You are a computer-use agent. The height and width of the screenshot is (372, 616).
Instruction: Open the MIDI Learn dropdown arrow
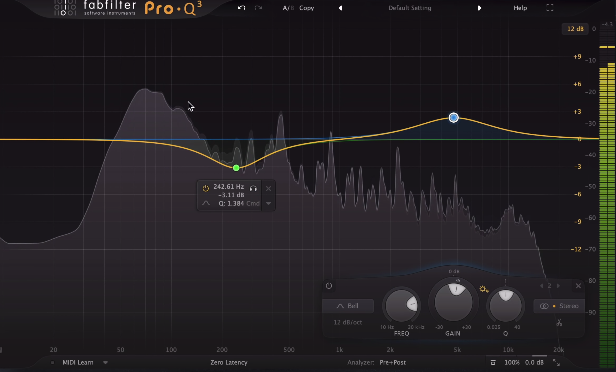click(x=105, y=363)
